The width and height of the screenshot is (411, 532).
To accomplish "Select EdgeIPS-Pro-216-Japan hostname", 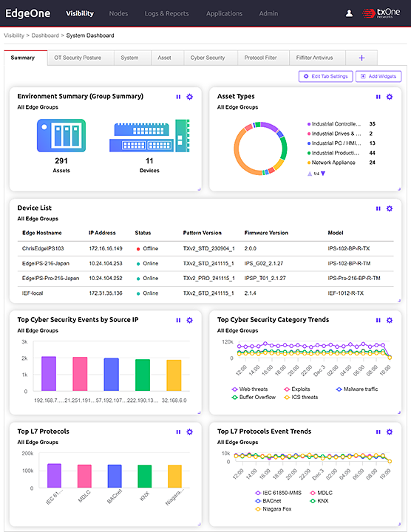I will click(x=50, y=279).
